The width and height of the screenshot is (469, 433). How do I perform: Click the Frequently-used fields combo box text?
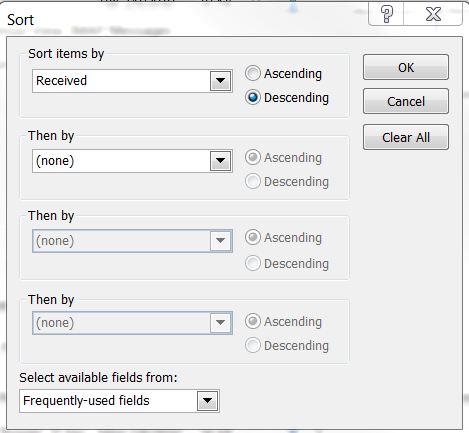tap(86, 401)
